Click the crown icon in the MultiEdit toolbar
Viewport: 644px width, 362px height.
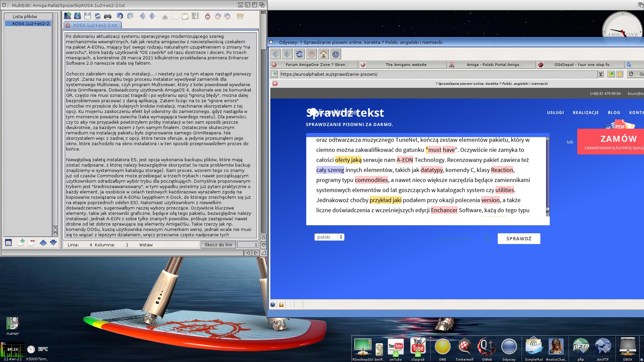coord(240,16)
